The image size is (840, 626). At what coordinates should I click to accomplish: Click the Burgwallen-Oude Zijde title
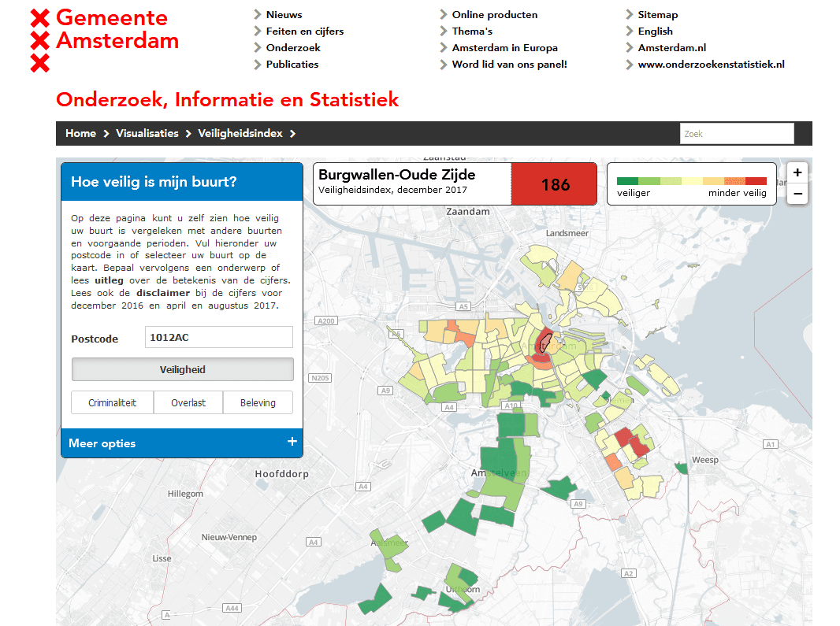[x=396, y=175]
